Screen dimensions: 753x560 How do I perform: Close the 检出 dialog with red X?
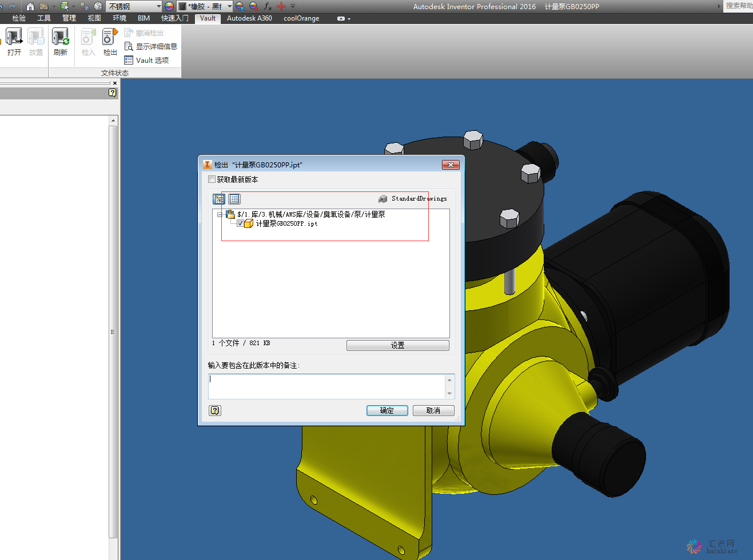(x=451, y=165)
